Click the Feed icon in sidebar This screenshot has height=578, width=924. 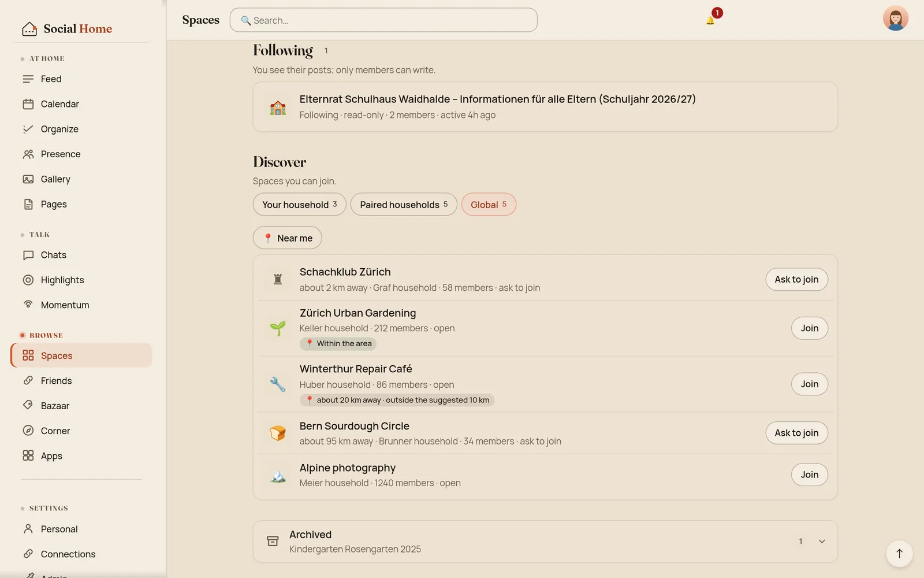tap(28, 79)
